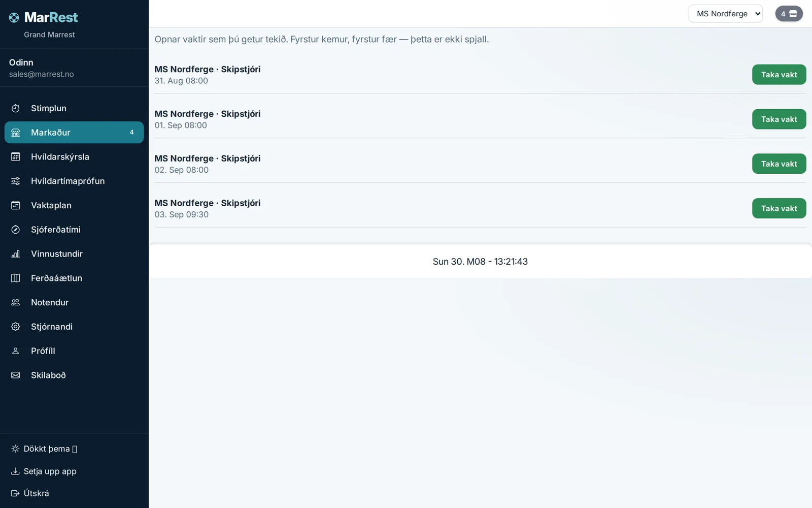Toggle Dökkt þema dark theme

[x=44, y=449]
